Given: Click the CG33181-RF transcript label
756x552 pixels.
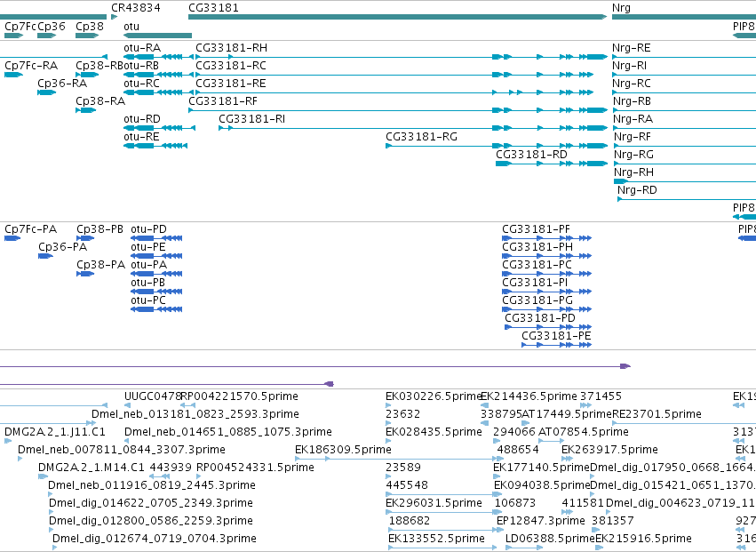Looking at the screenshot, I should [x=223, y=101].
